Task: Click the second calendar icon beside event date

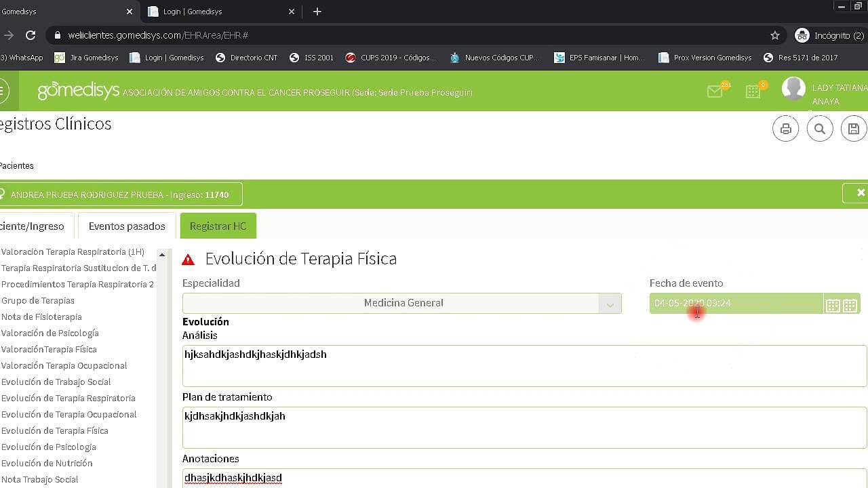Action: [x=850, y=305]
